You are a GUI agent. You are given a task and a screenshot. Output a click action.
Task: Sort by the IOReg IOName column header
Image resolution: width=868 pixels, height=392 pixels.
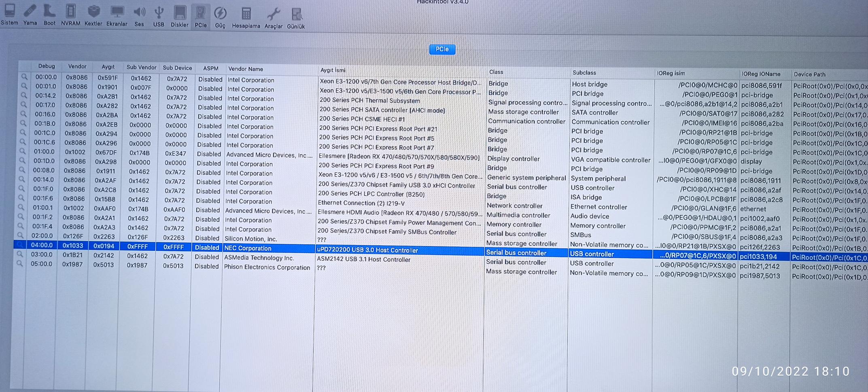tap(761, 74)
